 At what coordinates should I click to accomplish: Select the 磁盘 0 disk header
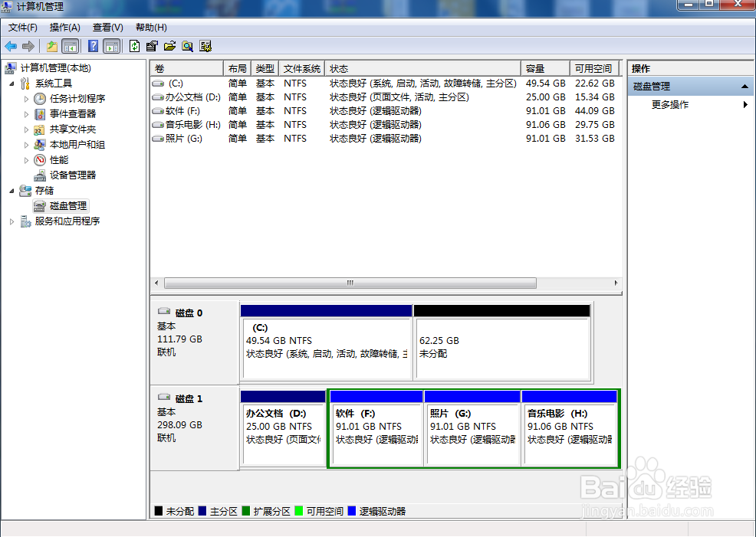click(x=194, y=342)
